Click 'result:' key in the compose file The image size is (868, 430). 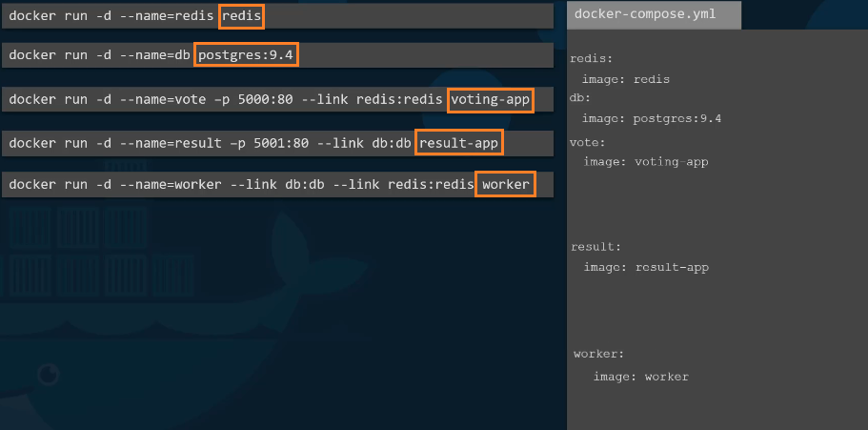(x=596, y=247)
